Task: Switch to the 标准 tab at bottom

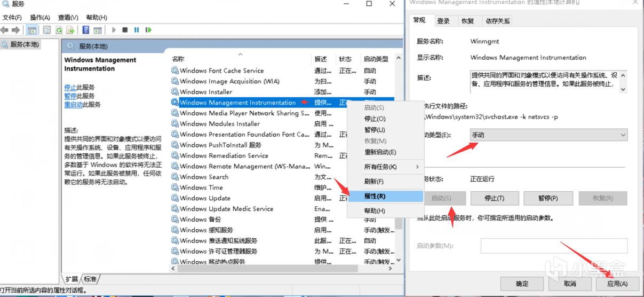Action: (90, 279)
